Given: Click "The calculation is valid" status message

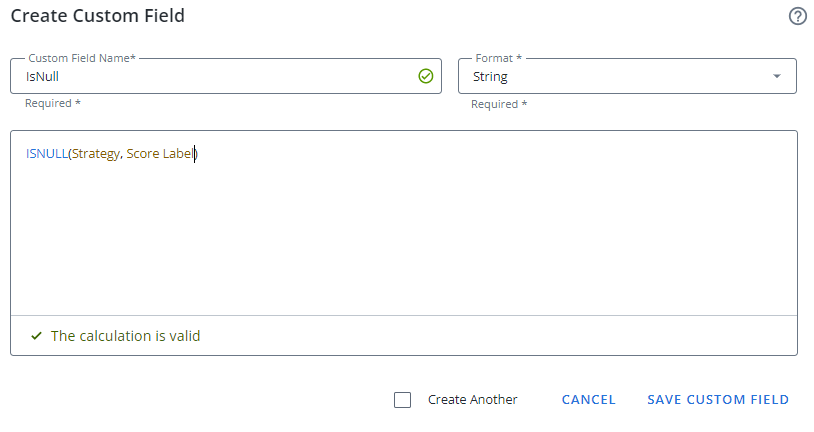Looking at the screenshot, I should click(125, 336).
